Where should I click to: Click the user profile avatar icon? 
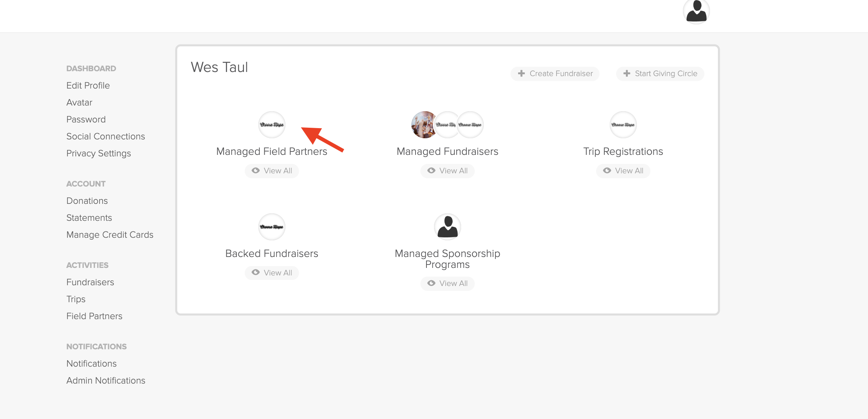(696, 11)
